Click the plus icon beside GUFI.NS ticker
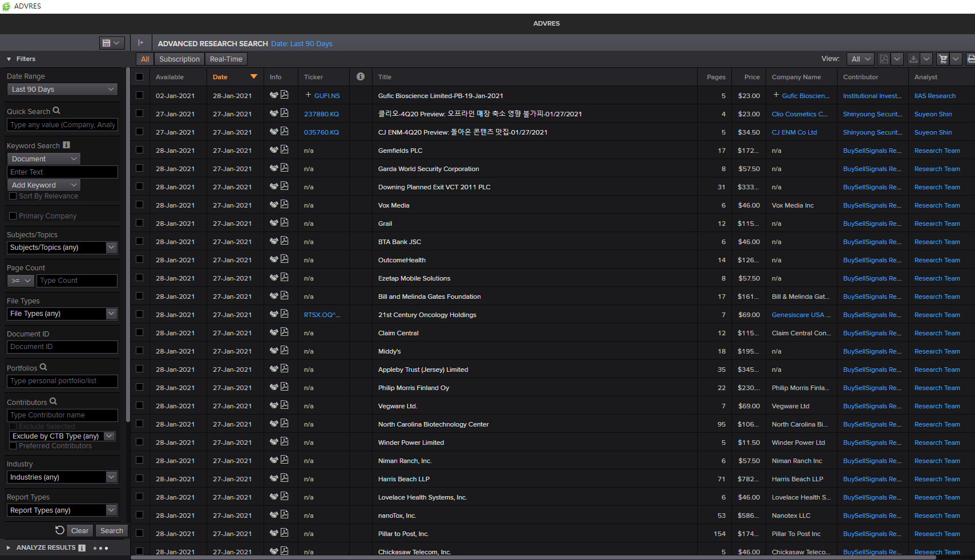 pos(309,95)
